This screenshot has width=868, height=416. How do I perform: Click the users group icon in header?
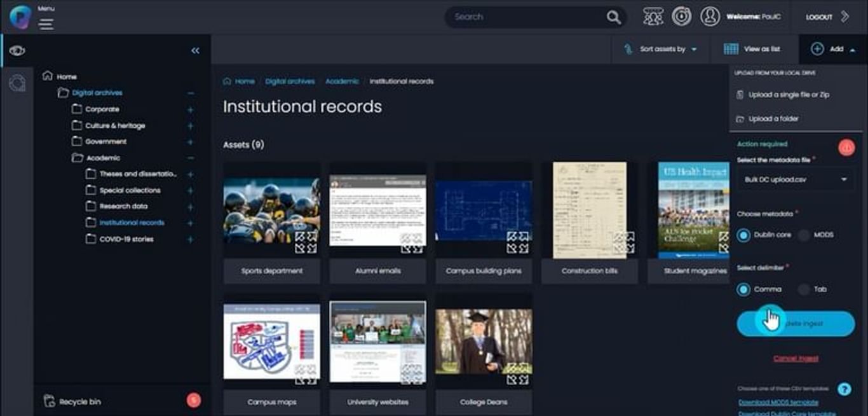653,17
